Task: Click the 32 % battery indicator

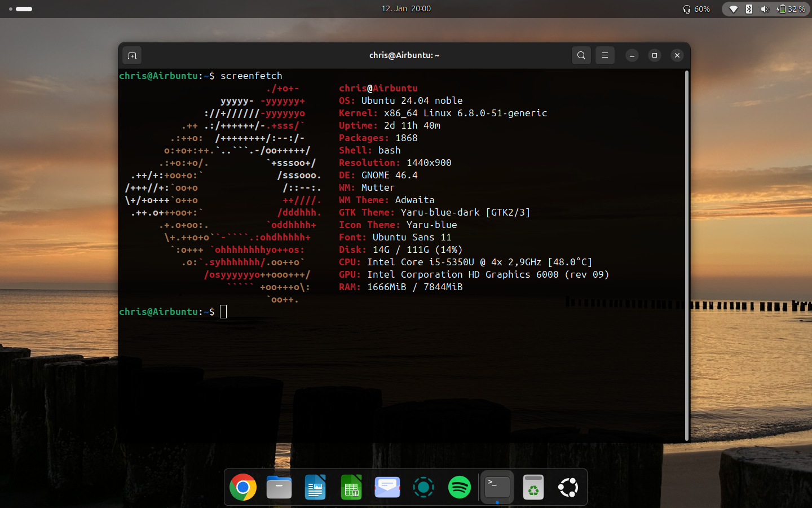Action: pyautogui.click(x=791, y=9)
